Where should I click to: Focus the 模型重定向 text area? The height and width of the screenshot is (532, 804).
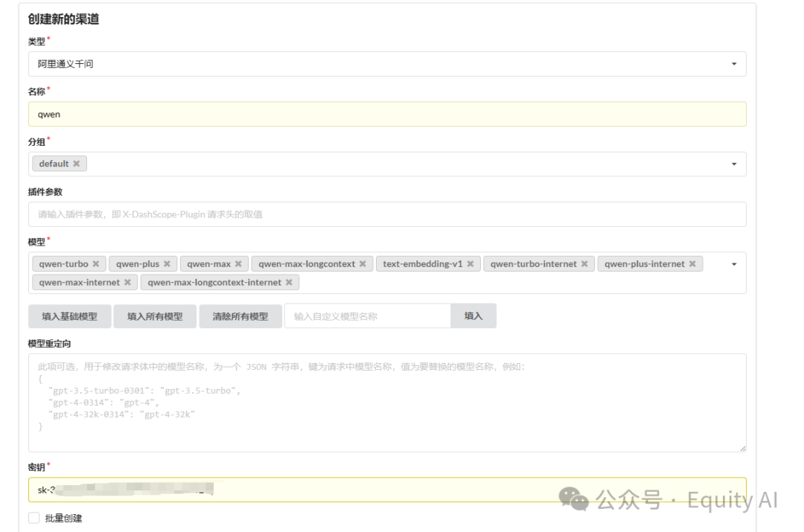(387, 403)
